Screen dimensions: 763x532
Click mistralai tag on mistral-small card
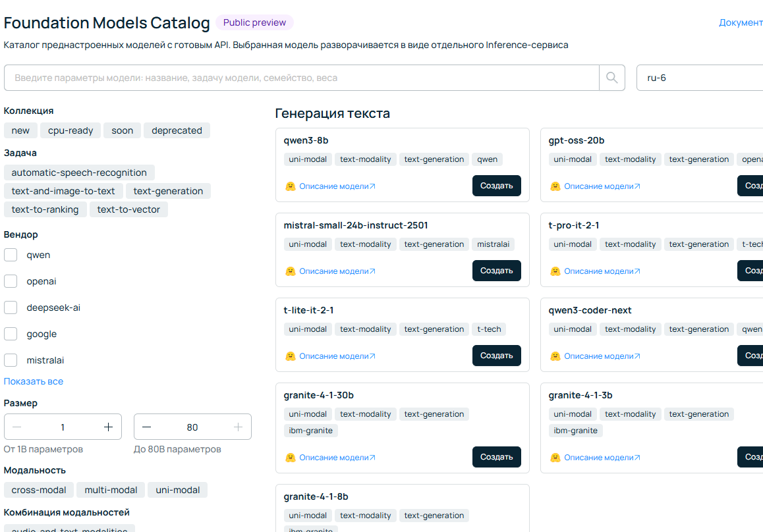[x=493, y=244]
